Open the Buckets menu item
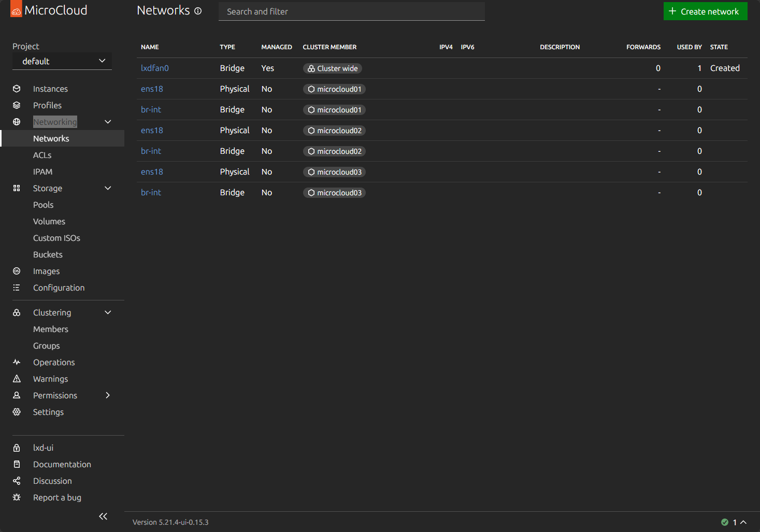 (62, 254)
